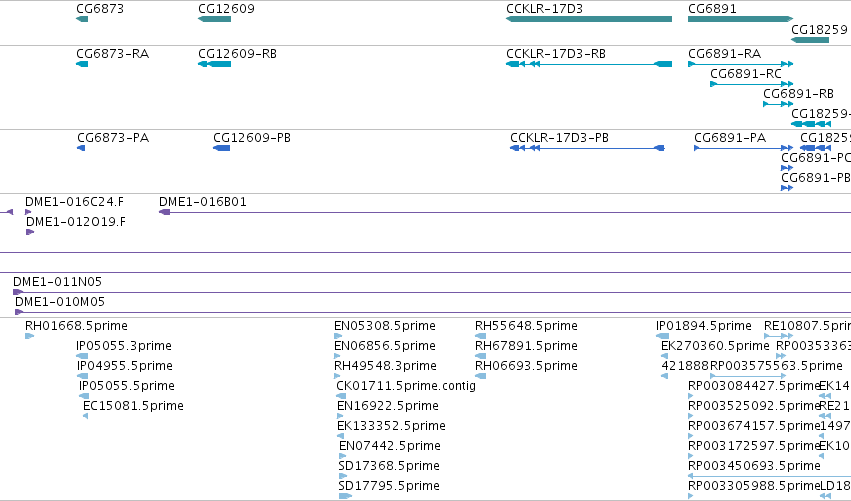Select EST label EC15081.5prime
The width and height of the screenshot is (851, 501).
[x=134, y=406]
